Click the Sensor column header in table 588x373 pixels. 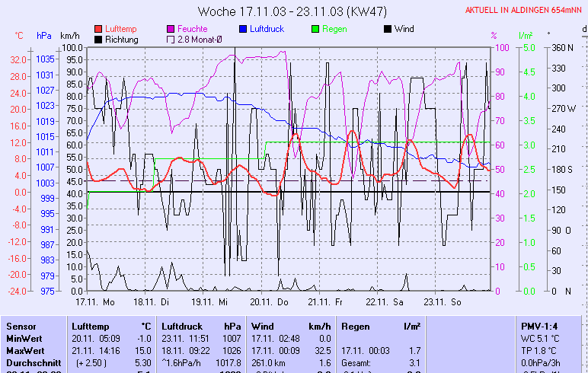pos(21,326)
